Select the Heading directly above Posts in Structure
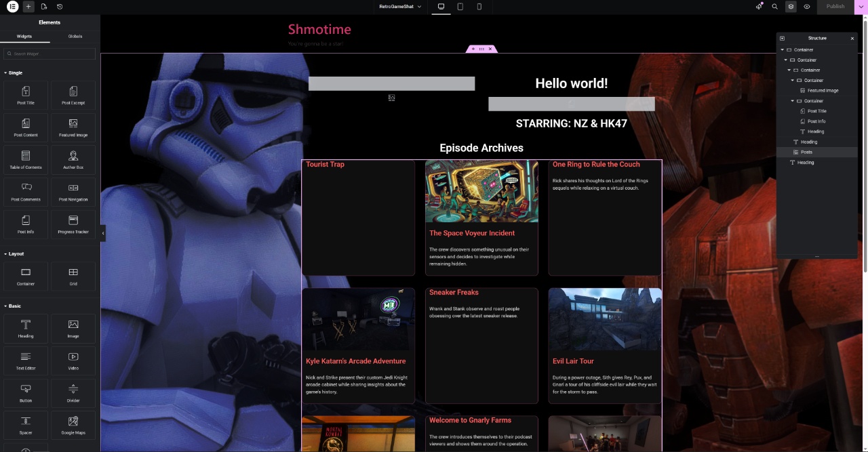Viewport: 868px width, 452px height. 809,142
